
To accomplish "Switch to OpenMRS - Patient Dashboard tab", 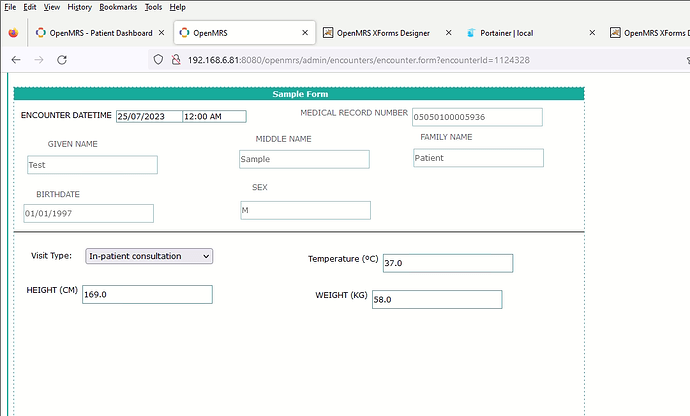I will (93, 33).
